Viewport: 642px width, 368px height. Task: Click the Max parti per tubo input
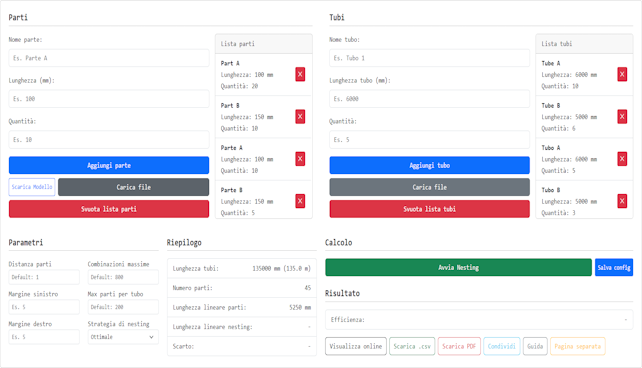(x=123, y=307)
